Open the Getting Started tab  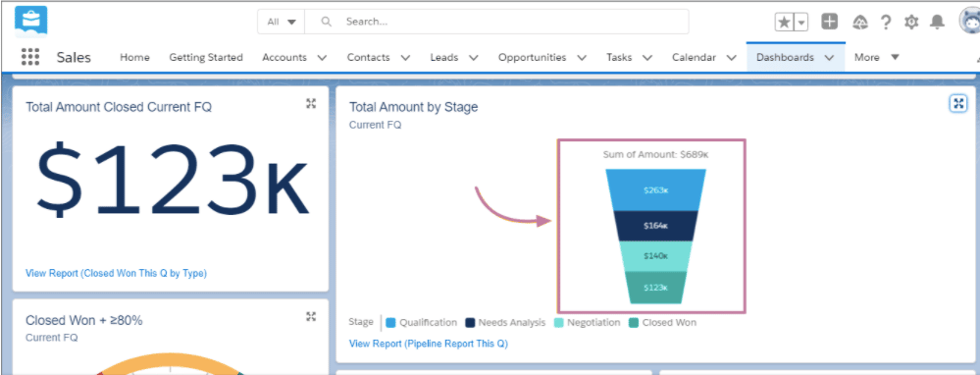tap(206, 57)
